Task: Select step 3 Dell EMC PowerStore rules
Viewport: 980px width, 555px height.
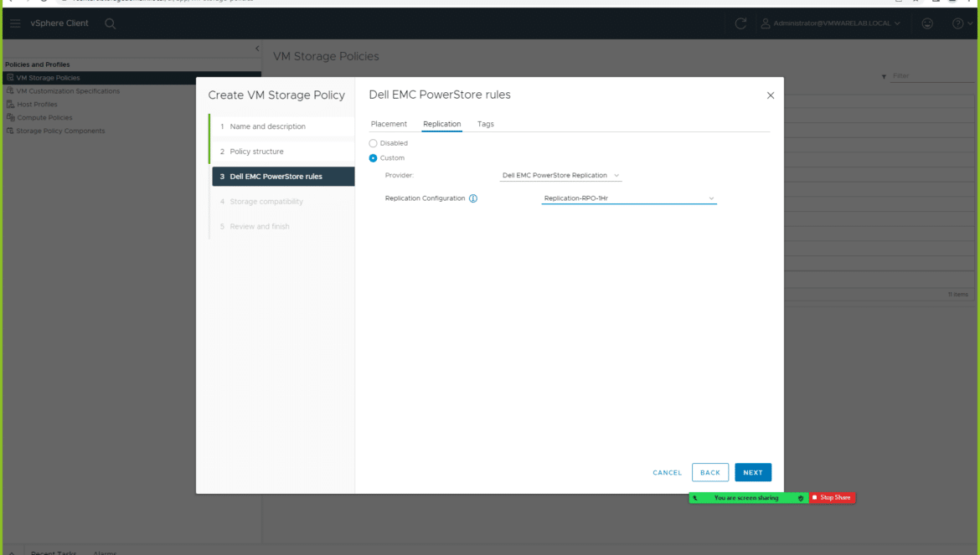Action: click(282, 177)
